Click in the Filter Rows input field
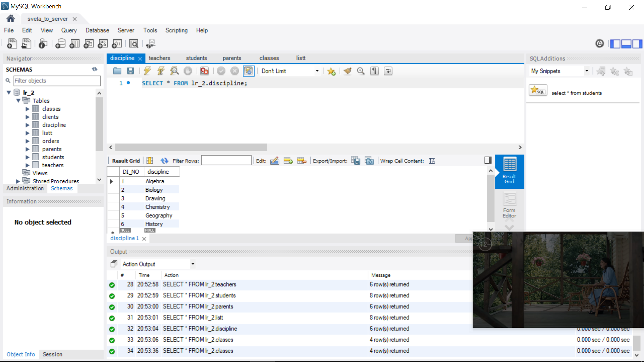The image size is (644, 362). pyautogui.click(x=226, y=161)
